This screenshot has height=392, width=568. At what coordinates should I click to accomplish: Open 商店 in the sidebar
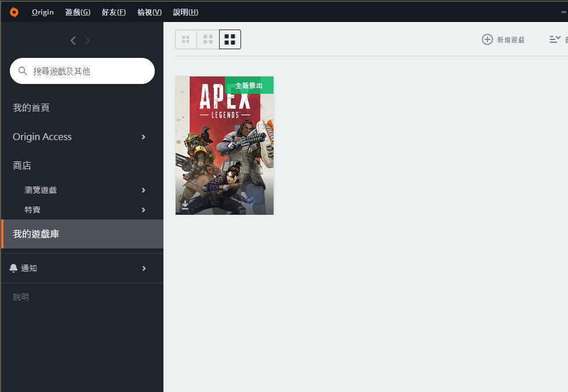22,166
